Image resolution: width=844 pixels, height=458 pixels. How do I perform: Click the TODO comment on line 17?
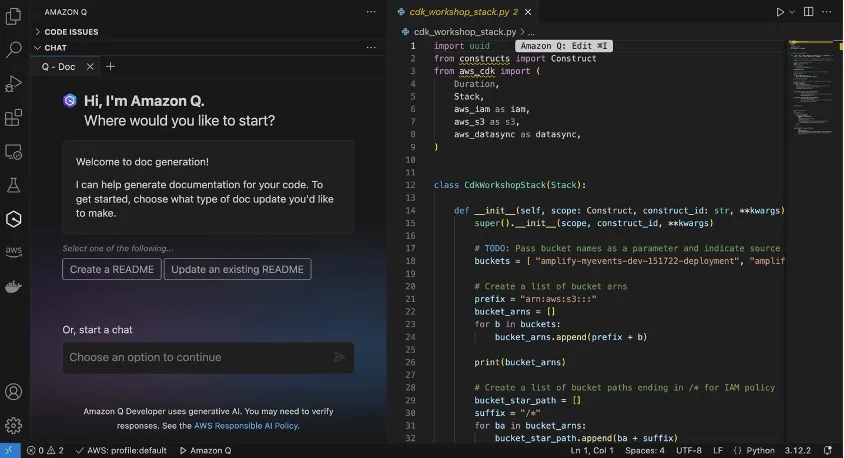click(x=630, y=248)
